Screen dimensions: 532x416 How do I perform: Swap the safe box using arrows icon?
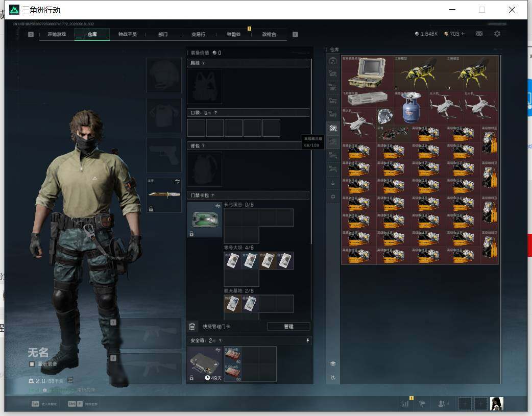coord(217,350)
